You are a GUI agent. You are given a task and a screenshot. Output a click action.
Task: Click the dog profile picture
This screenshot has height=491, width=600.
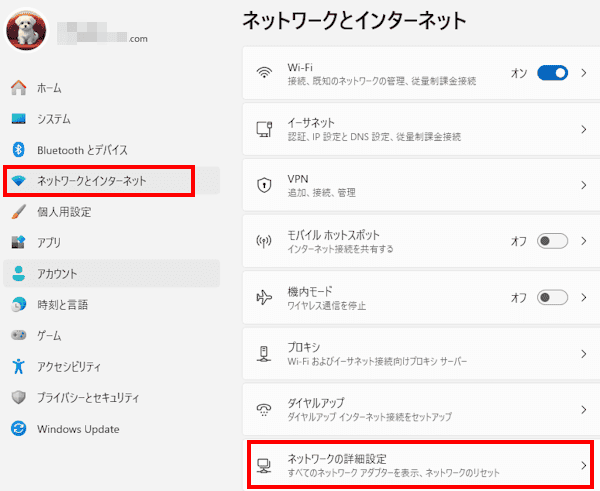26,30
